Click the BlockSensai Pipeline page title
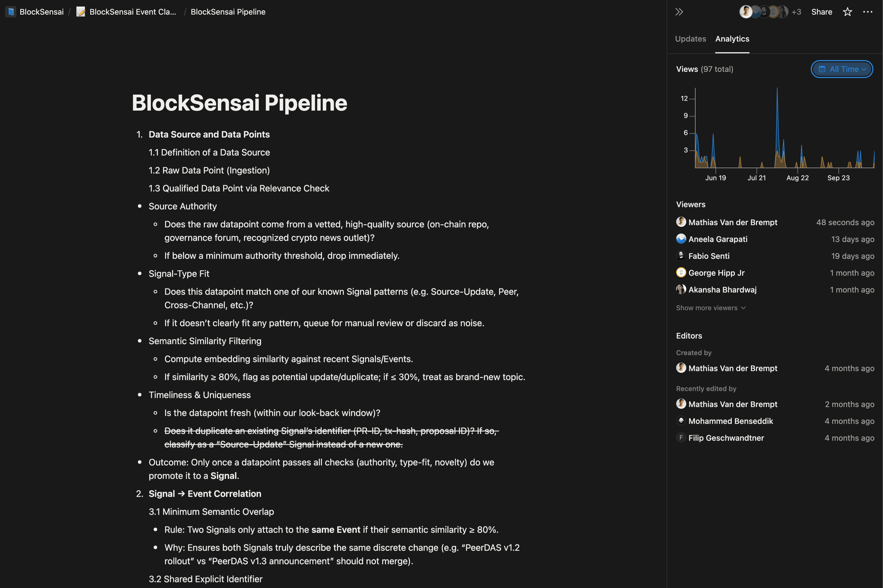The image size is (883, 588). click(x=239, y=103)
